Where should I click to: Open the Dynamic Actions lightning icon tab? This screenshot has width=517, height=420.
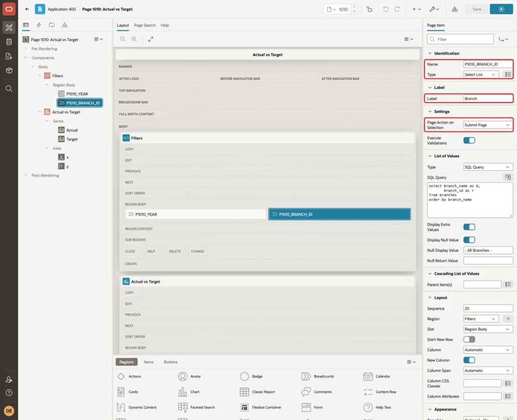click(x=38, y=25)
